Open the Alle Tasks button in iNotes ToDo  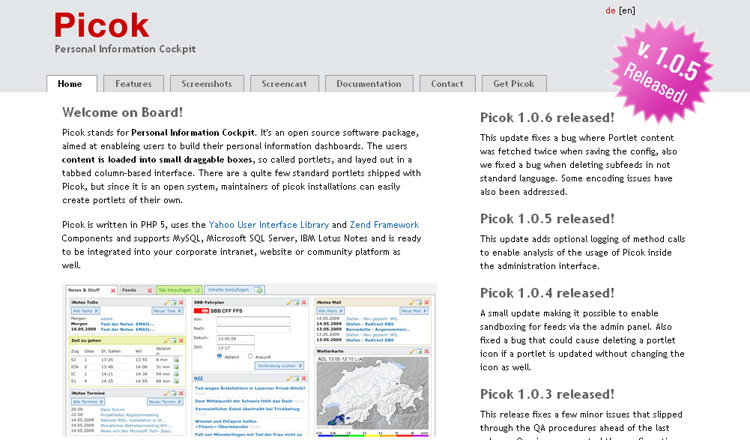coord(82,312)
